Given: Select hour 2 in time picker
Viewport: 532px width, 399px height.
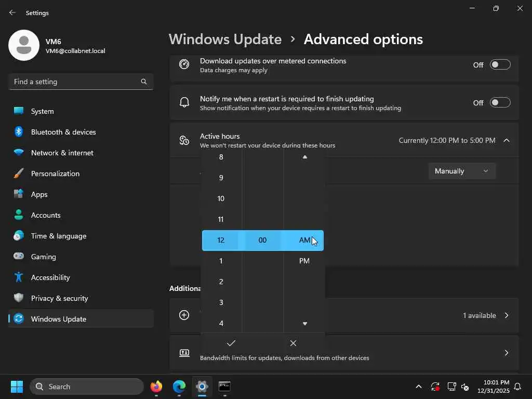Looking at the screenshot, I should tap(221, 282).
